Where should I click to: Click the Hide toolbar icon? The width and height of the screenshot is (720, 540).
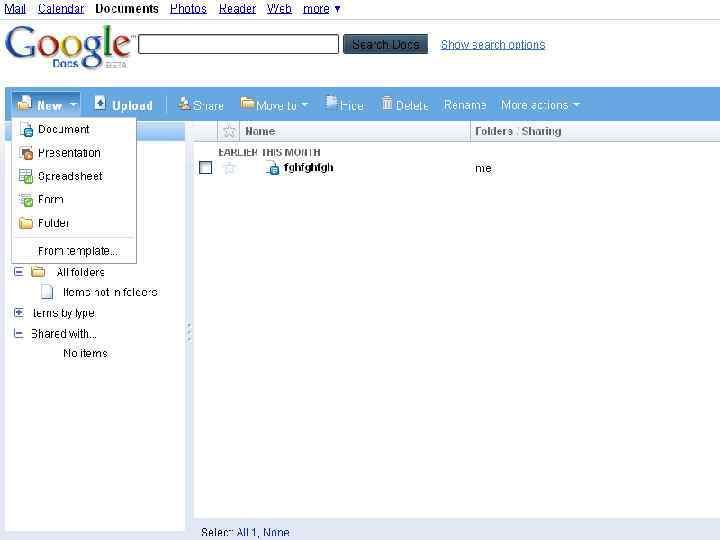click(331, 102)
